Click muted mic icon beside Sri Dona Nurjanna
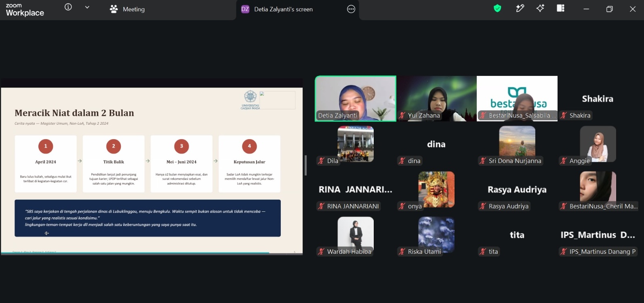This screenshot has width=644, height=303. point(483,161)
